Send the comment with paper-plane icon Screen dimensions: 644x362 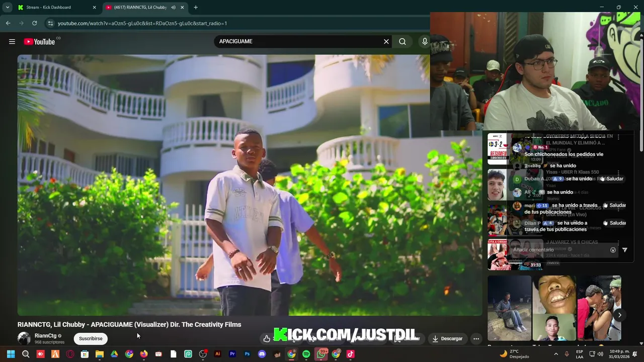pyautogui.click(x=625, y=250)
